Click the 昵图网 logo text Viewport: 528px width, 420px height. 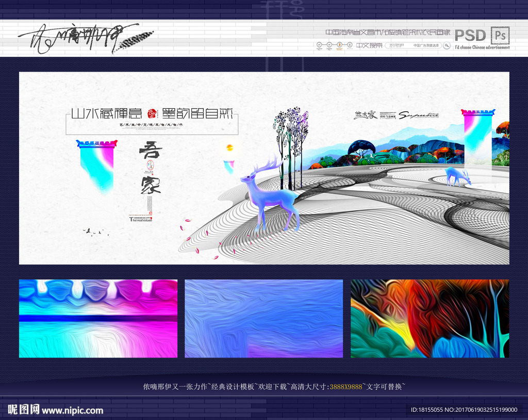point(23,410)
